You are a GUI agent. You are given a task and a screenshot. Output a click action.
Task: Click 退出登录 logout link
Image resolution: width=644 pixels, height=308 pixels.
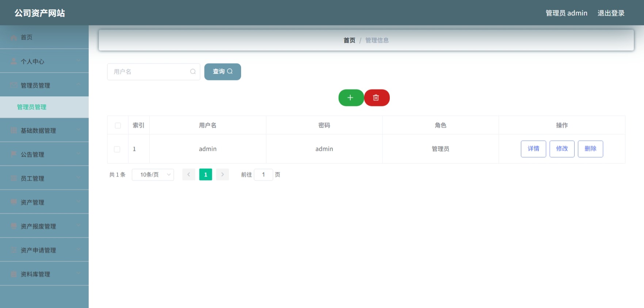tap(611, 13)
